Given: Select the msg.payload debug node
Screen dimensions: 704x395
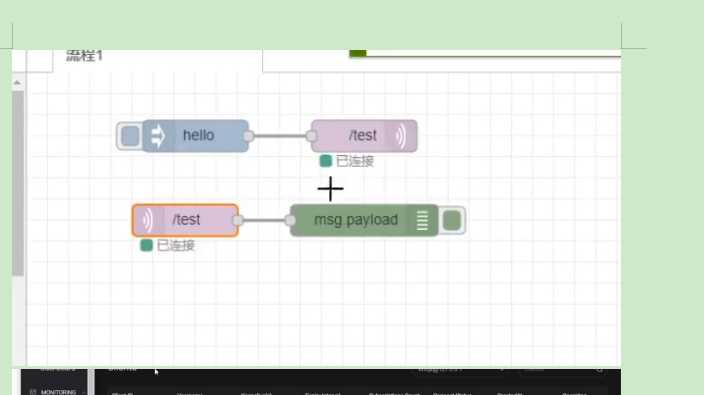Looking at the screenshot, I should [364, 220].
